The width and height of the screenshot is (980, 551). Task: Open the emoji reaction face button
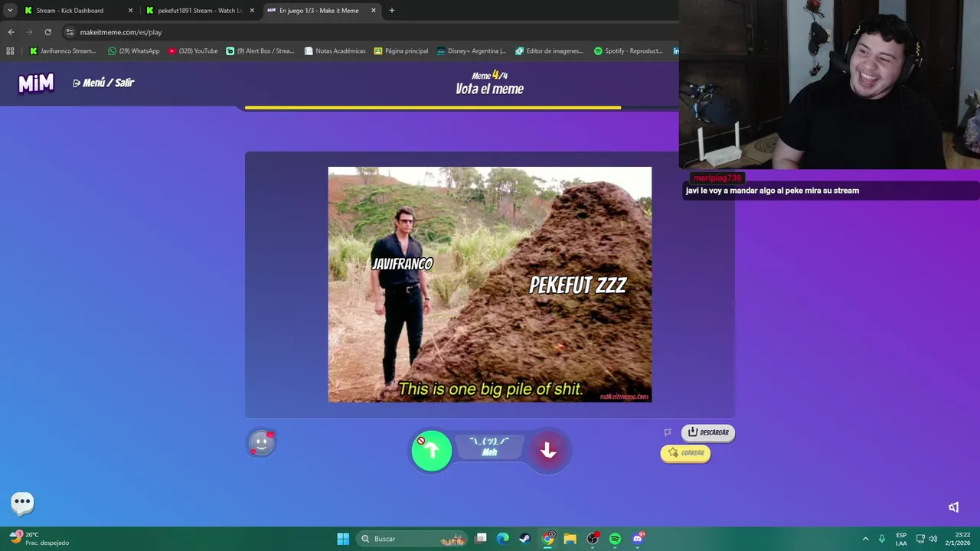point(261,442)
